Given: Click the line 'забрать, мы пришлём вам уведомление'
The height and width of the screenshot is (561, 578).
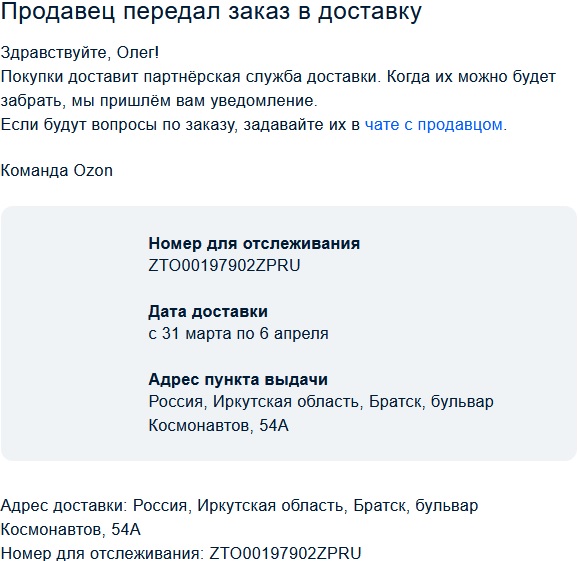Looking at the screenshot, I should pos(159,101).
